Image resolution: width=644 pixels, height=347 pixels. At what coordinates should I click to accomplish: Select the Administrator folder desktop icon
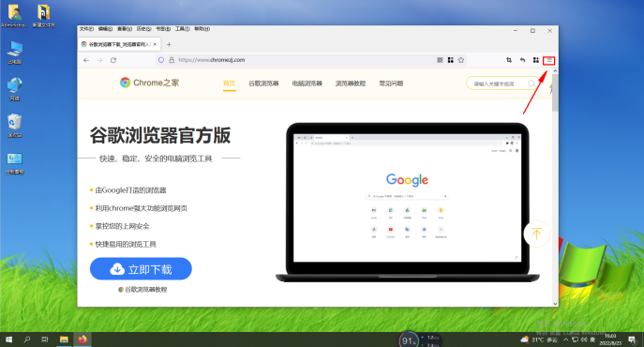pos(14,16)
